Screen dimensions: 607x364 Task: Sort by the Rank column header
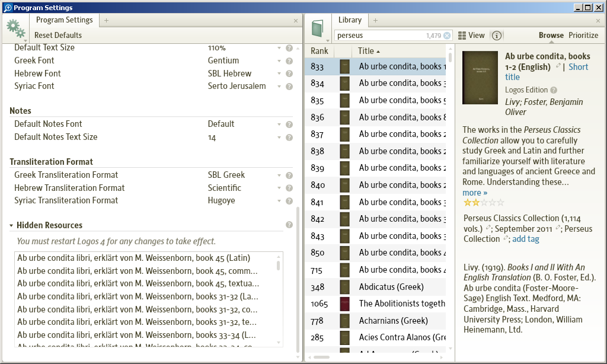pyautogui.click(x=320, y=51)
